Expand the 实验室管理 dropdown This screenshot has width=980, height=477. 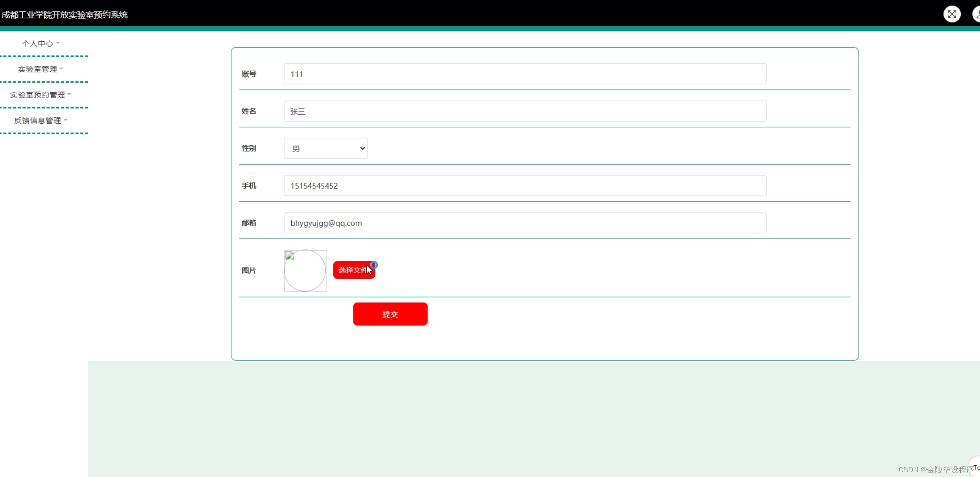(37, 68)
